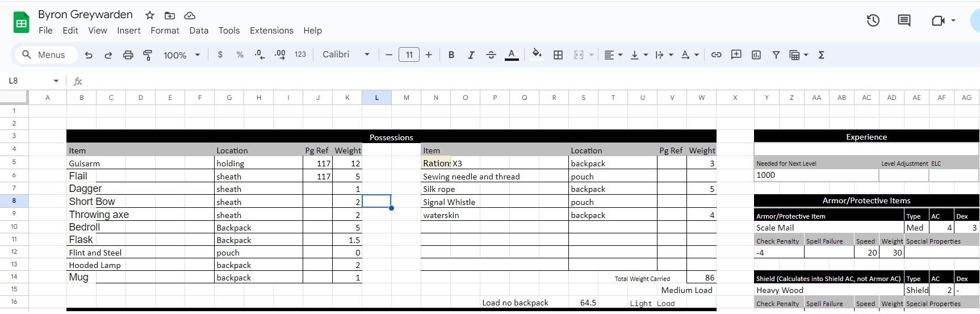Screen dimensions: 980x314
Task: Start a meeting with the camera icon
Action: point(937,21)
